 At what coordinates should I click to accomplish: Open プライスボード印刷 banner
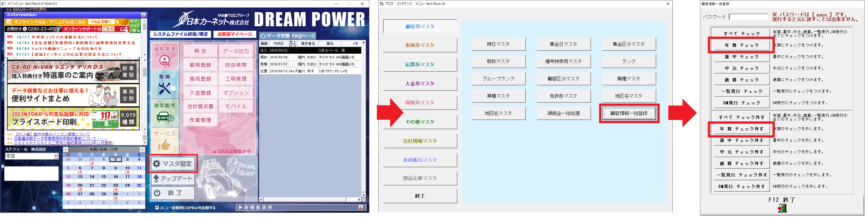pyautogui.click(x=73, y=119)
